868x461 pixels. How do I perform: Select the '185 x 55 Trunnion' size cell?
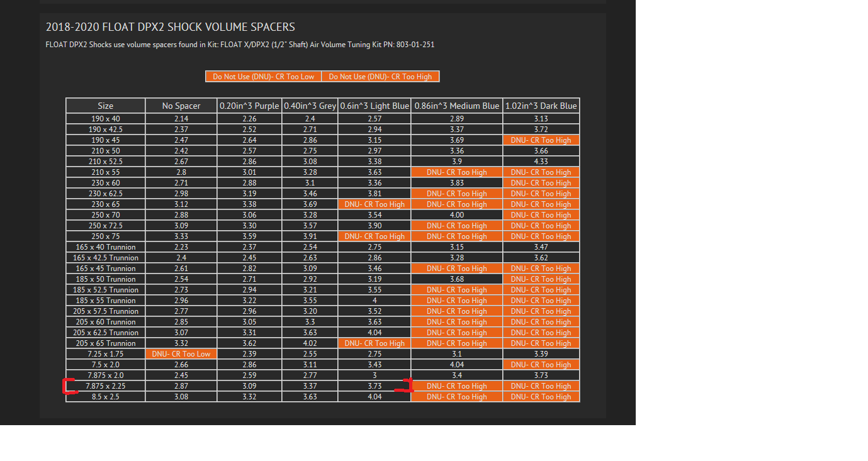coord(105,300)
